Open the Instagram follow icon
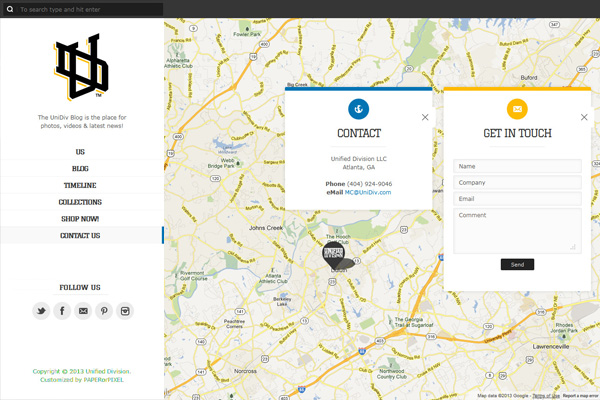The height and width of the screenshot is (400, 600). tap(125, 311)
